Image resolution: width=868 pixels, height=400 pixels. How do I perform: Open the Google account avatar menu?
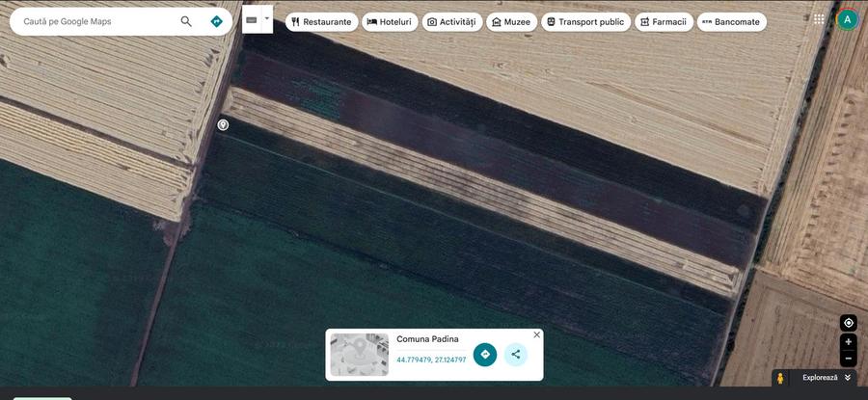(x=847, y=19)
